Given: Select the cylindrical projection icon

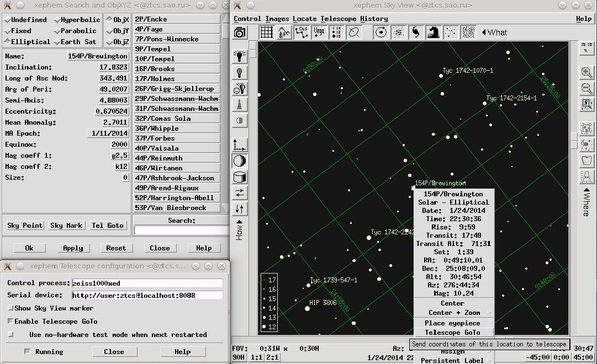Looking at the screenshot, I should pos(240,177).
